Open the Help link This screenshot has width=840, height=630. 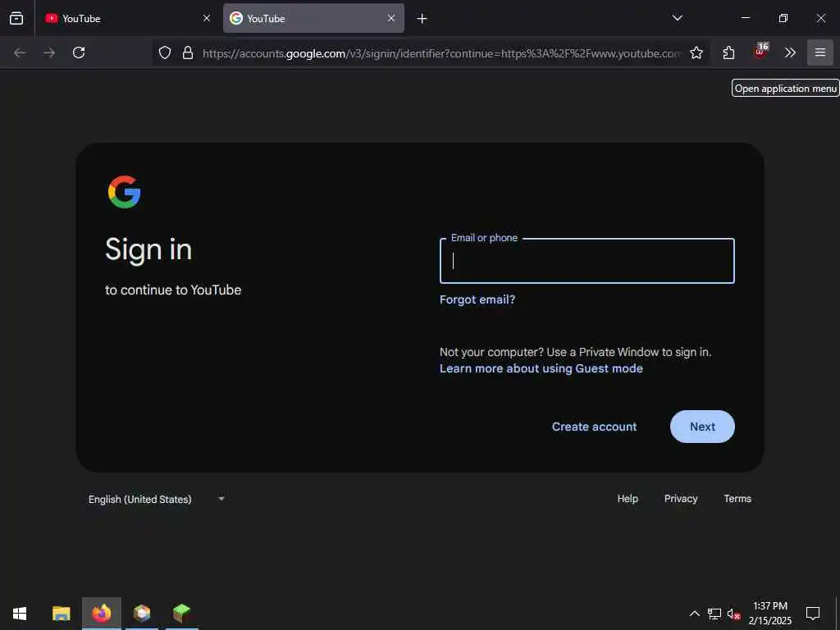[x=628, y=498]
